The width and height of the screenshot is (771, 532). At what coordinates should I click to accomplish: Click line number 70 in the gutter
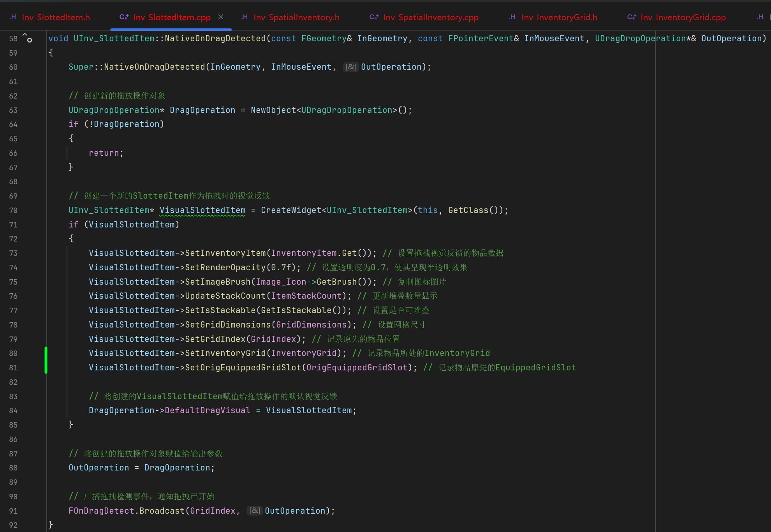point(13,210)
